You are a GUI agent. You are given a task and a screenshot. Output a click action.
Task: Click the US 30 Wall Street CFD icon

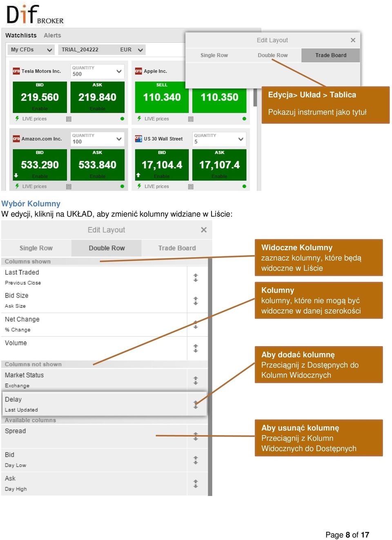(138, 139)
